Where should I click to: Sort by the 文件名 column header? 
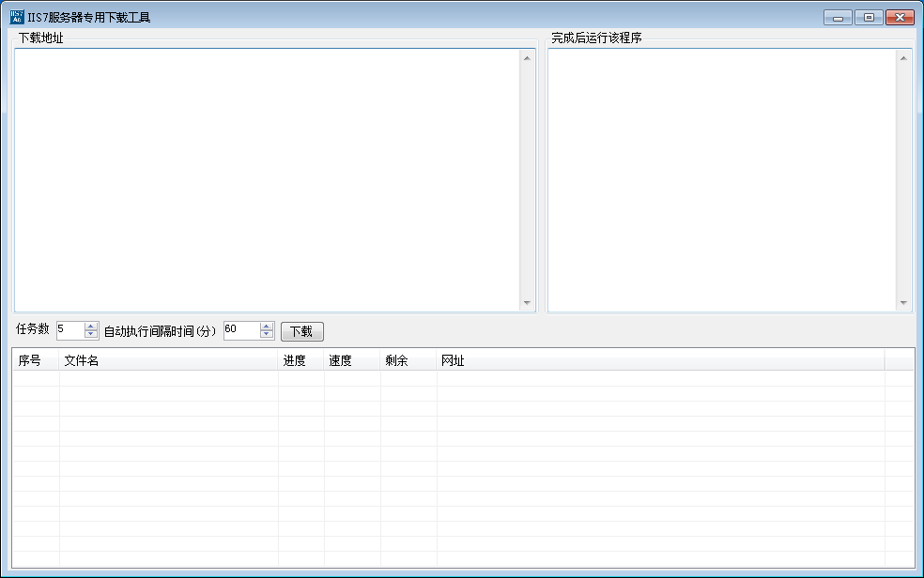(168, 360)
